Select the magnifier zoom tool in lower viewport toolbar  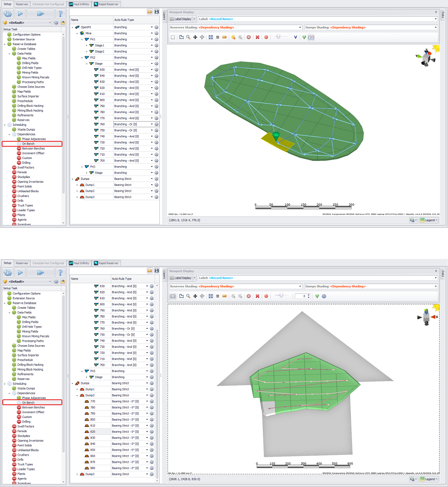(x=188, y=296)
